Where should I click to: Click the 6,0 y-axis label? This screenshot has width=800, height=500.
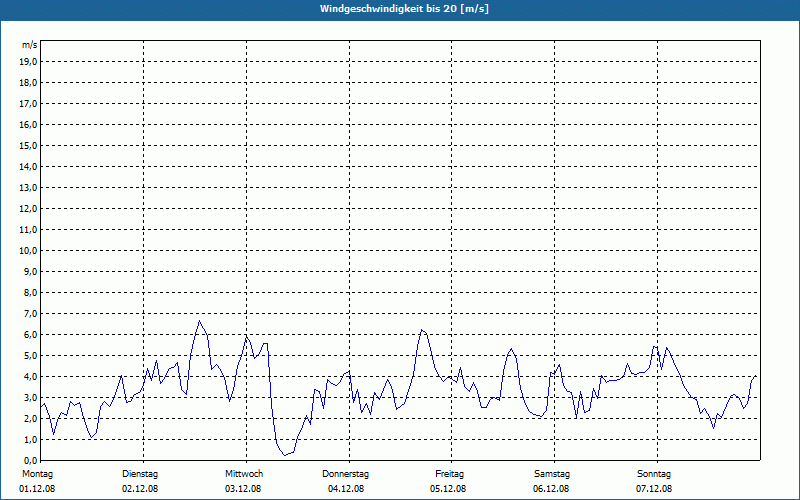[30, 335]
